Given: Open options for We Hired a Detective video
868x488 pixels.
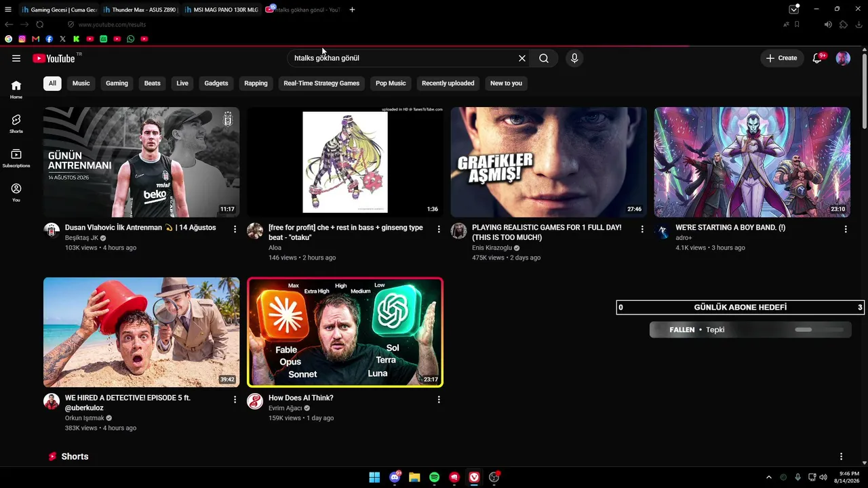Looking at the screenshot, I should pyautogui.click(x=235, y=400).
